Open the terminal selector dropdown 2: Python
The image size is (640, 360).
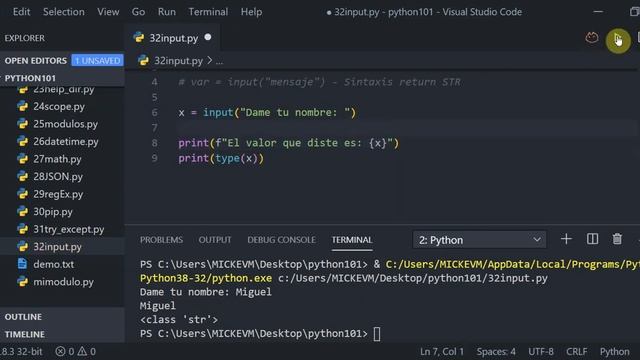point(479,240)
